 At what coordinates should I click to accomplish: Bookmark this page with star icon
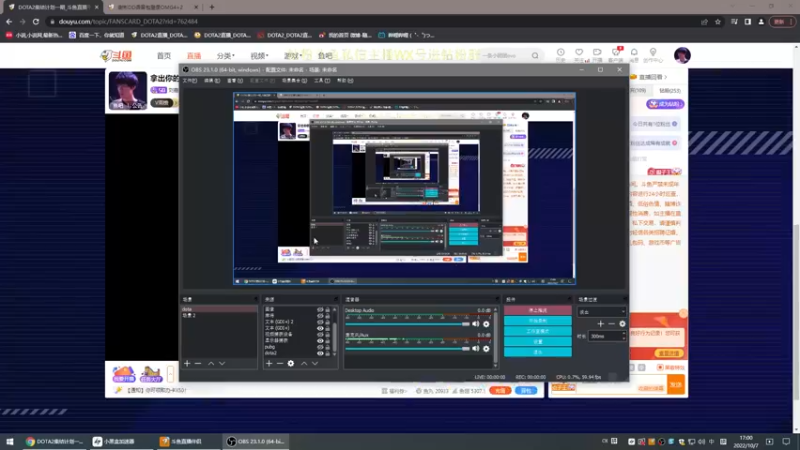click(x=718, y=21)
